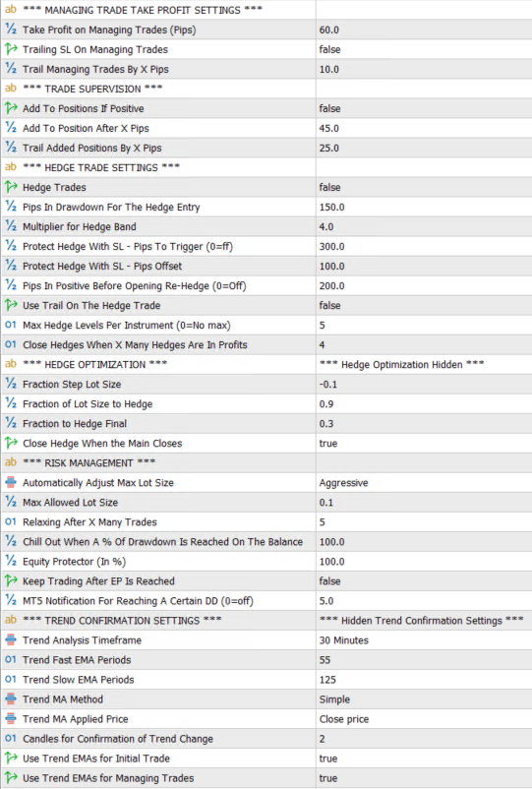Click the ab icon of TRADE SUPERVISION header

click(11, 89)
